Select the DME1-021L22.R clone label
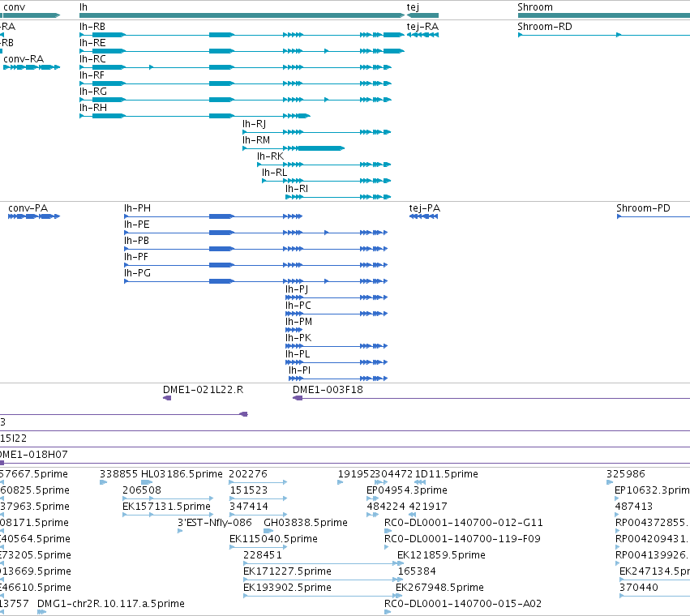 (x=203, y=390)
